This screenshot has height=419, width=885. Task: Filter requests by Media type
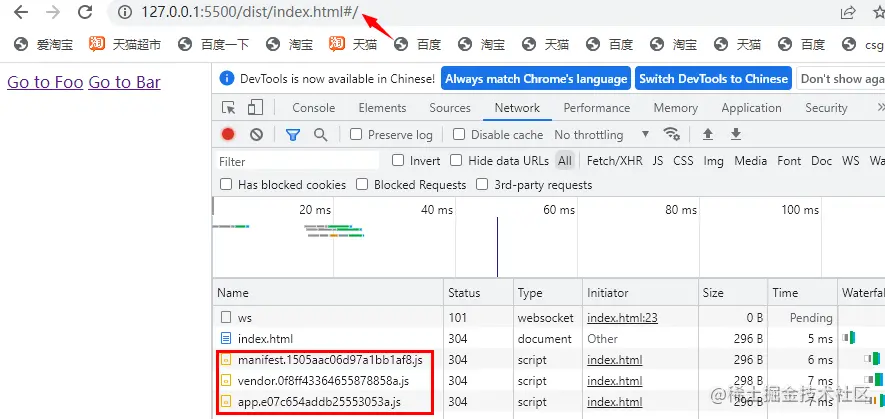(750, 161)
